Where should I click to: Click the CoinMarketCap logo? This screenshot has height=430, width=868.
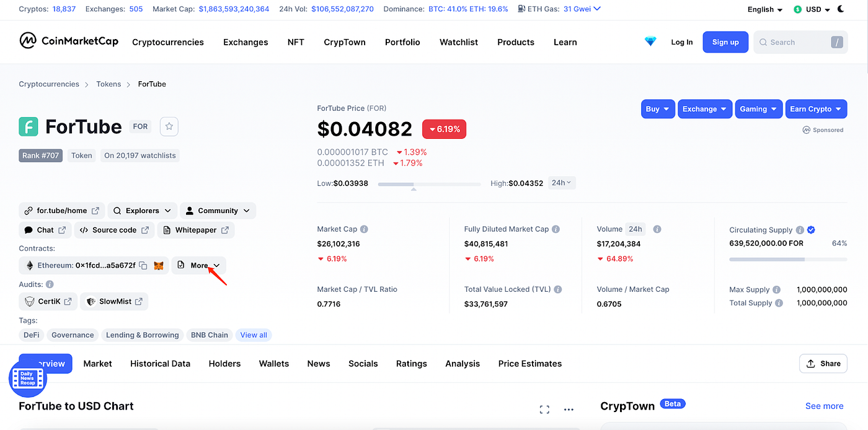(x=68, y=42)
